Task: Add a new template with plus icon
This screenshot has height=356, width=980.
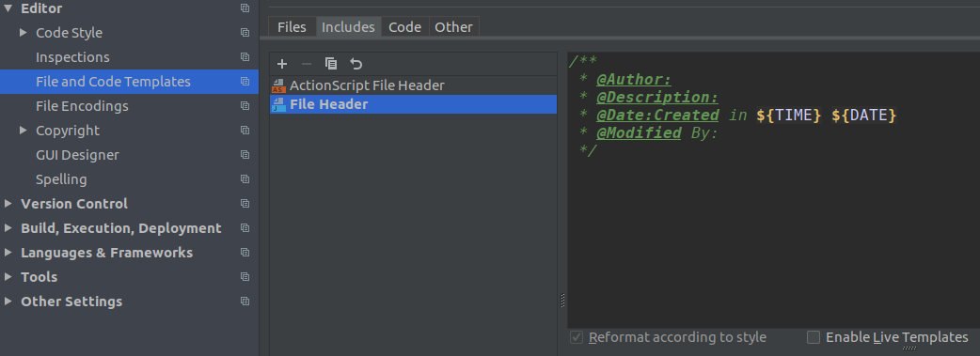Action: click(x=282, y=64)
